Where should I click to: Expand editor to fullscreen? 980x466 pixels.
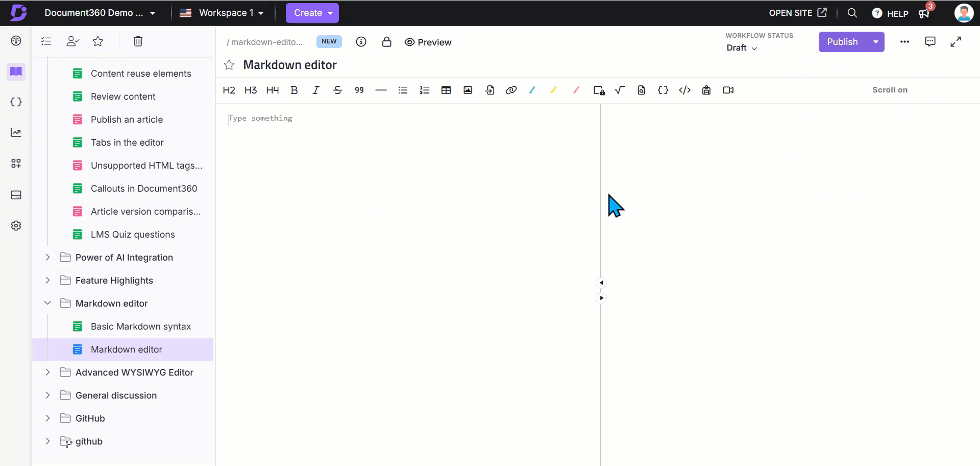[955, 42]
